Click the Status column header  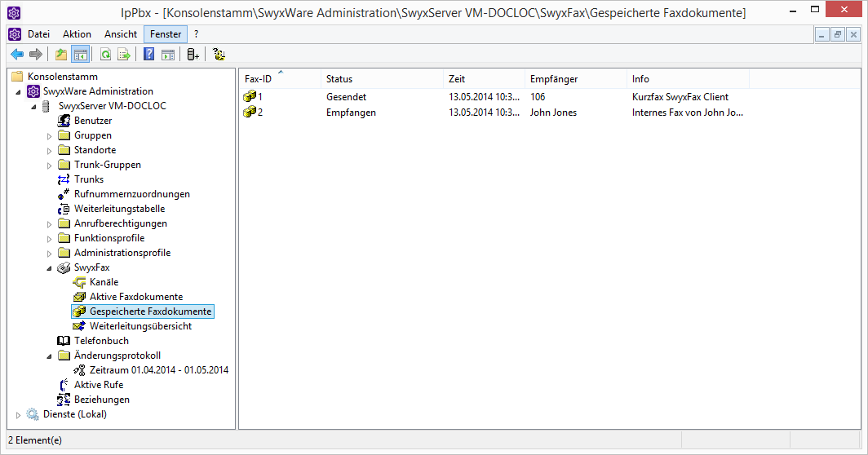pos(339,79)
